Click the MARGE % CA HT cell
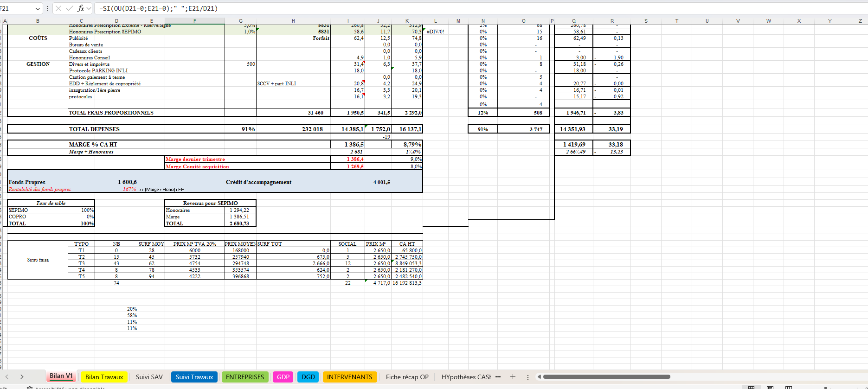The width and height of the screenshot is (868, 389). tap(93, 145)
